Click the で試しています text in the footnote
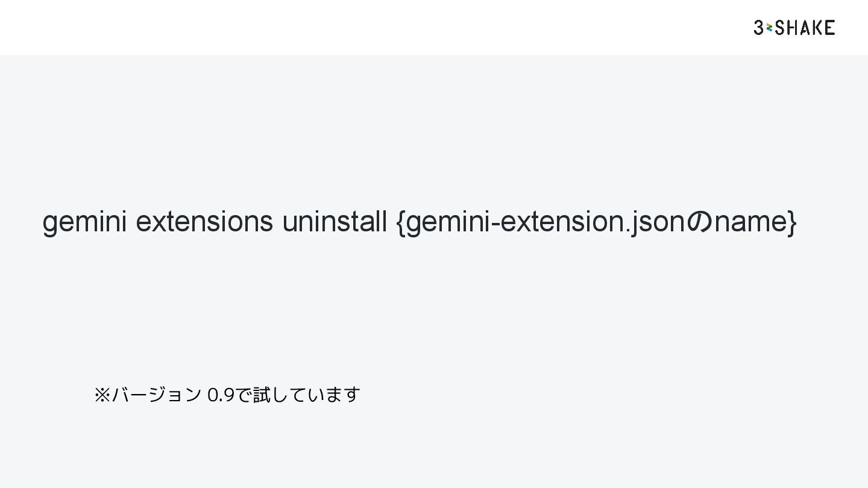The height and width of the screenshot is (488, 868). point(298,395)
